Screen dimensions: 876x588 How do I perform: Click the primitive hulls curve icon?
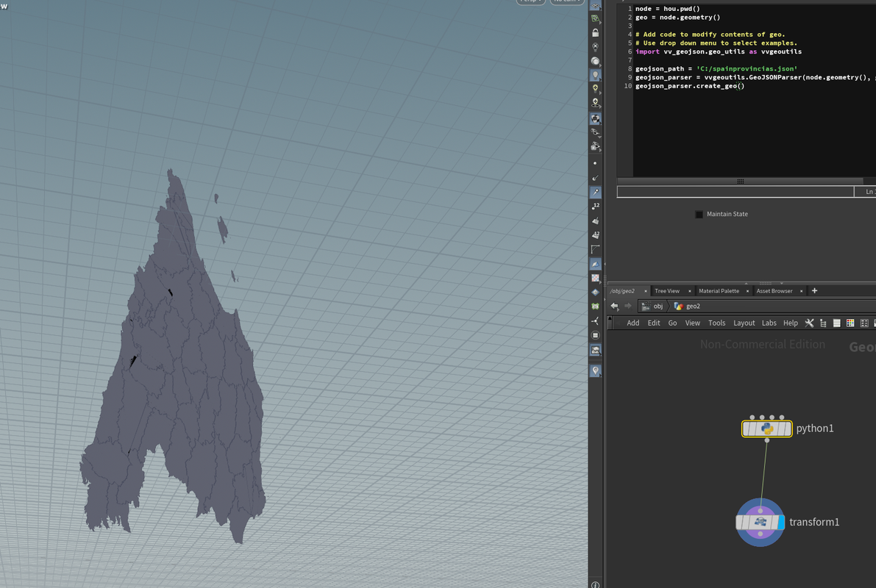coord(596,249)
